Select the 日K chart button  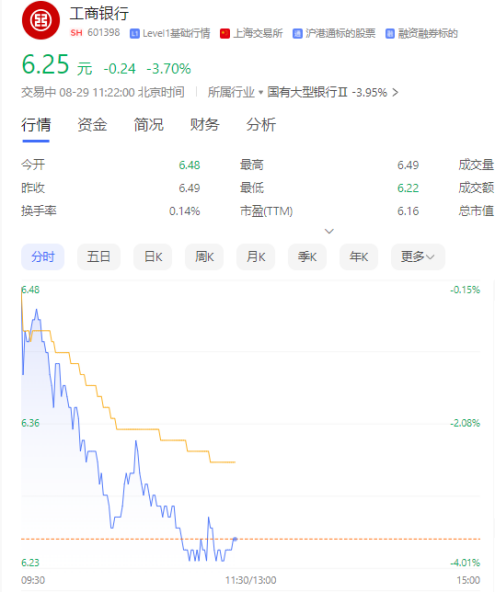(153, 257)
